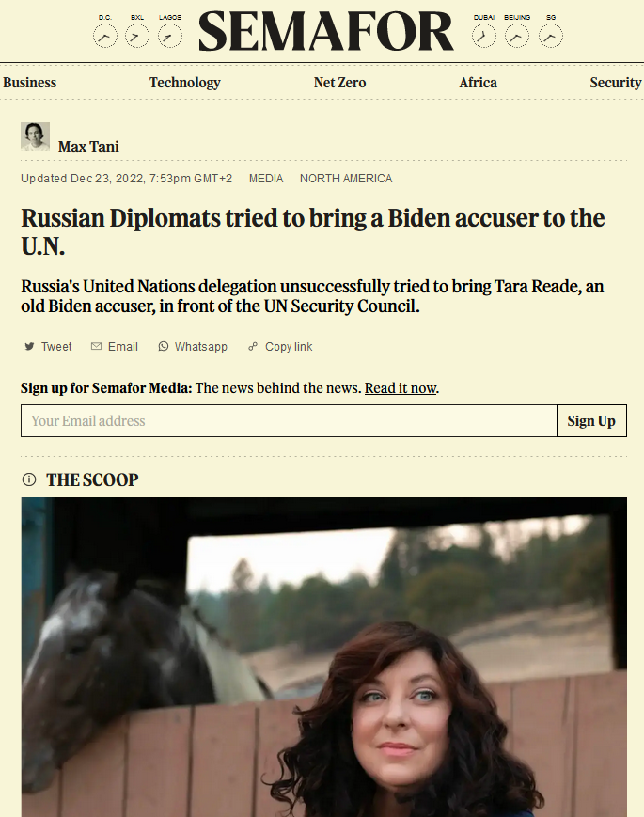
Task: Click the D.C. clock icon
Action: pyautogui.click(x=105, y=37)
